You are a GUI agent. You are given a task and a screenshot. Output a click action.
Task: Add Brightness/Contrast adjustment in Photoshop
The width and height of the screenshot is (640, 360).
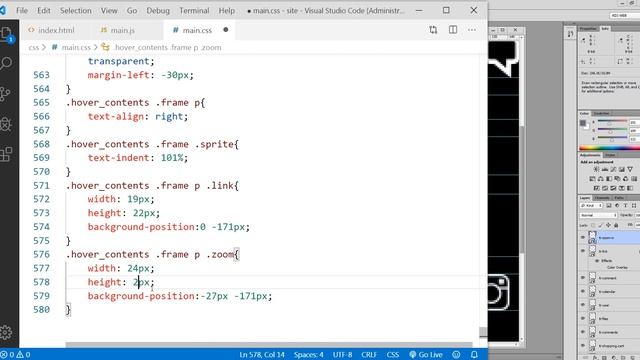596,169
